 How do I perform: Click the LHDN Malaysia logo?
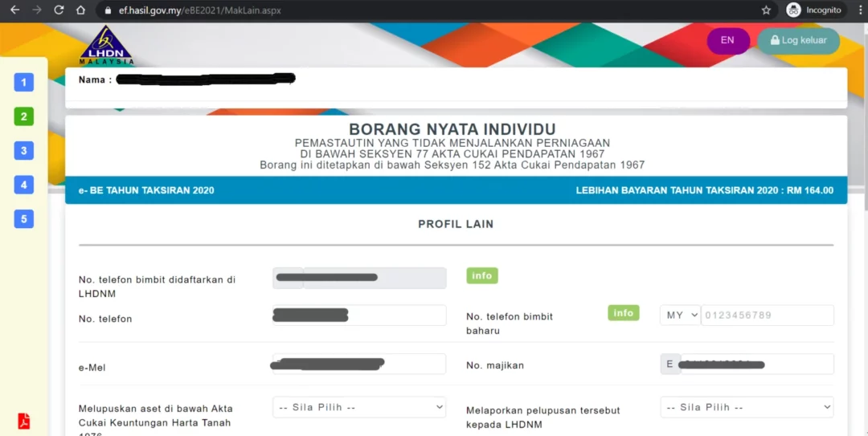pos(106,46)
